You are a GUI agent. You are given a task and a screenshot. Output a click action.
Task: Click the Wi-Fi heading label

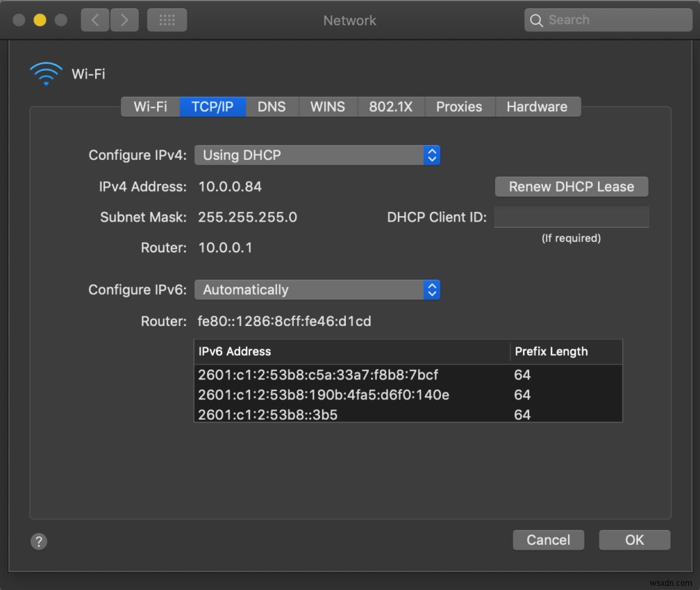(88, 74)
